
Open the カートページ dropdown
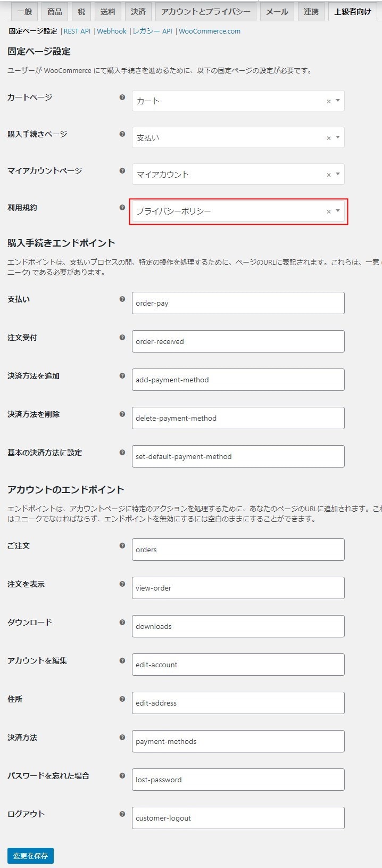point(338,101)
